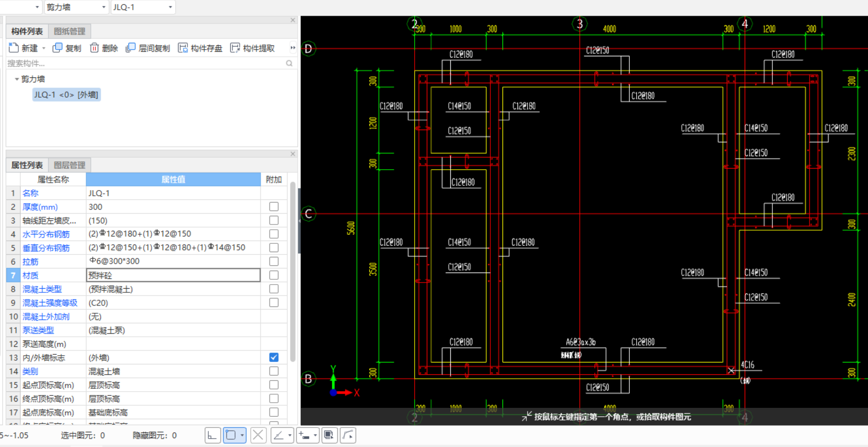Collapse the 剪力墙 tree node
The image size is (868, 447).
(x=17, y=79)
